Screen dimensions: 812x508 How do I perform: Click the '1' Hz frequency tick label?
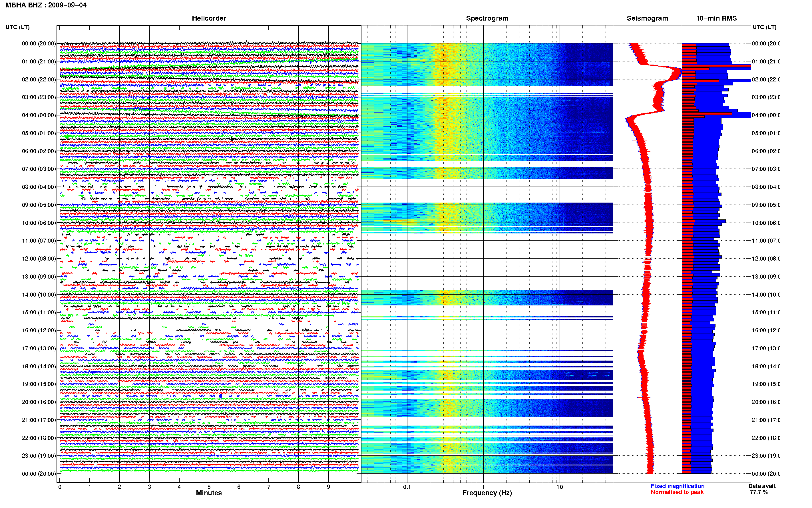[483, 487]
